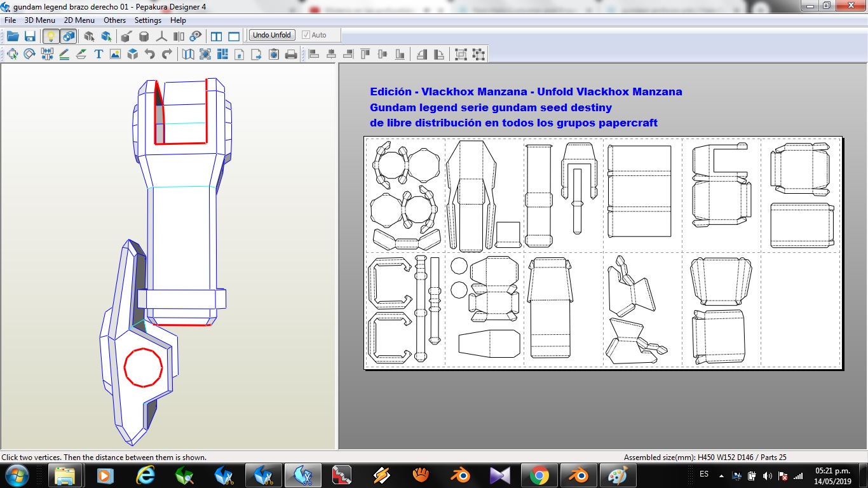868x488 pixels.
Task: Toggle the light bulb lighting button
Action: [51, 36]
